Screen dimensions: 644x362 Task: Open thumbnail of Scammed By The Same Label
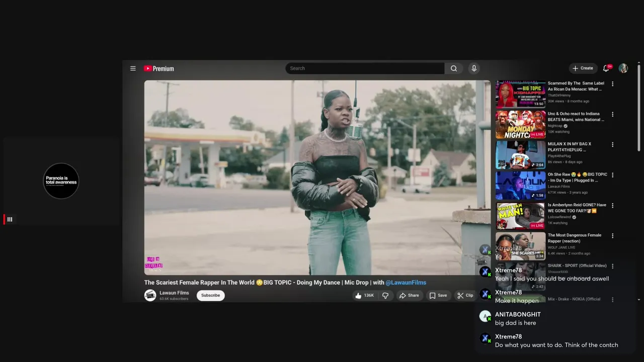pos(520,95)
